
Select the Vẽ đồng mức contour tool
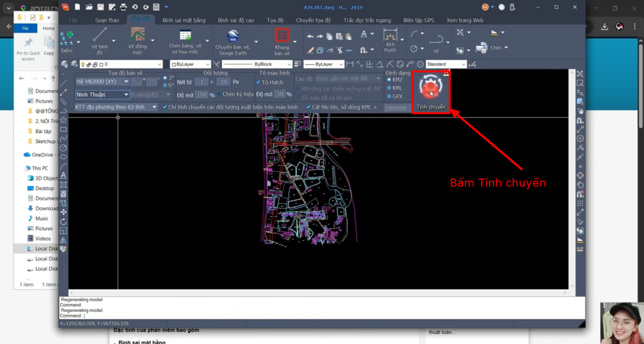137,41
